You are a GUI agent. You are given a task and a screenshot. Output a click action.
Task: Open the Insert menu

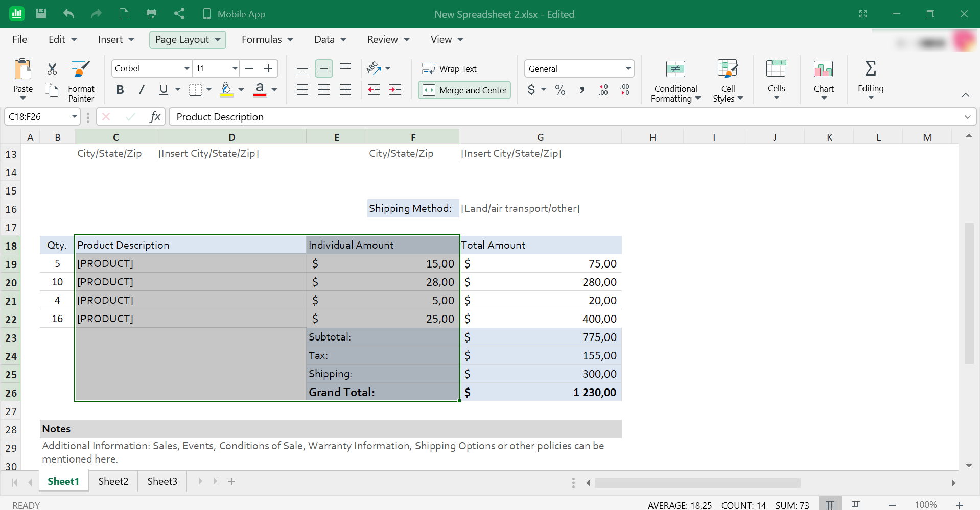pos(116,39)
